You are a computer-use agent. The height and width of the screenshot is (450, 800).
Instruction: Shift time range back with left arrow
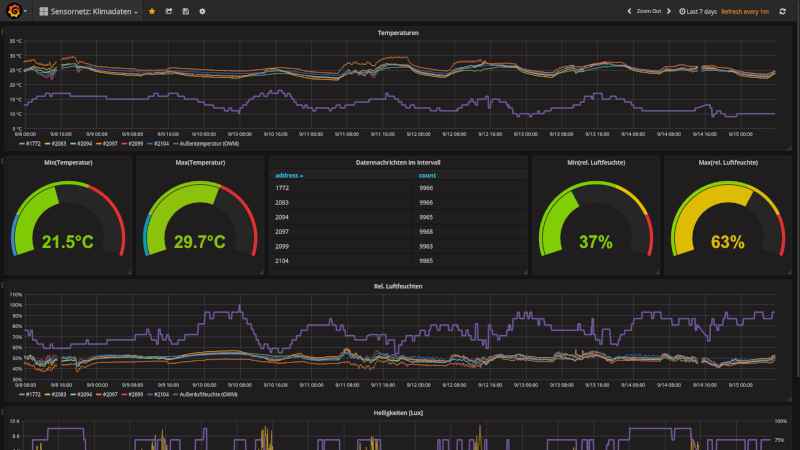629,11
